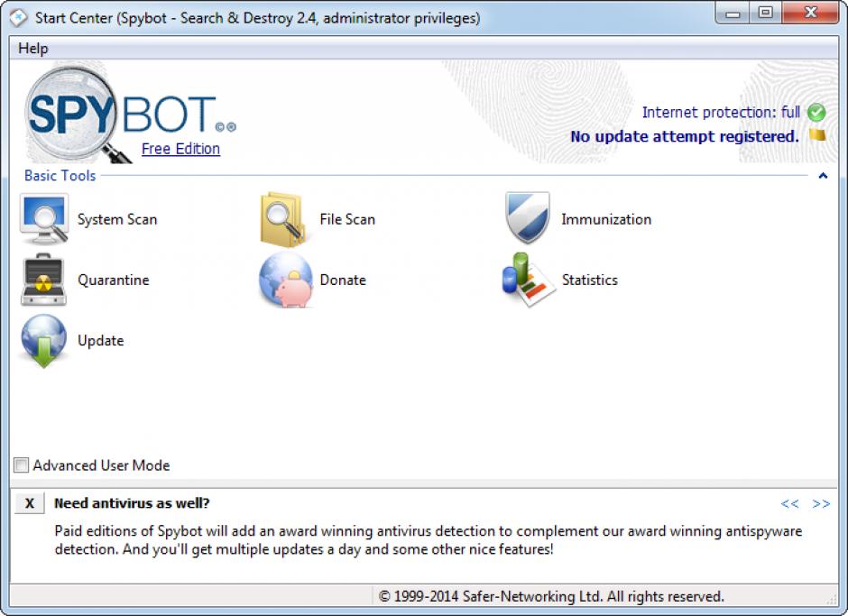
Task: Show the next tip with >> arrows
Action: pos(821,503)
